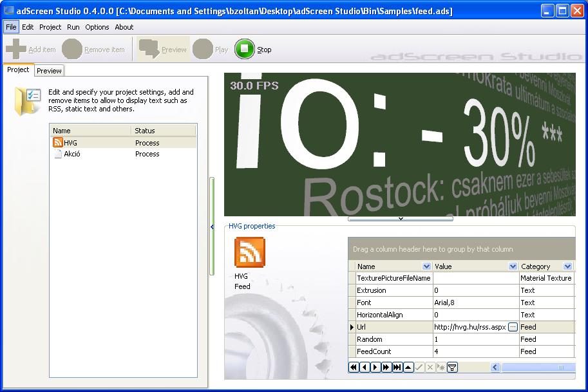This screenshot has height=392, width=588.
Task: Click the Stop button label
Action: [x=264, y=50]
